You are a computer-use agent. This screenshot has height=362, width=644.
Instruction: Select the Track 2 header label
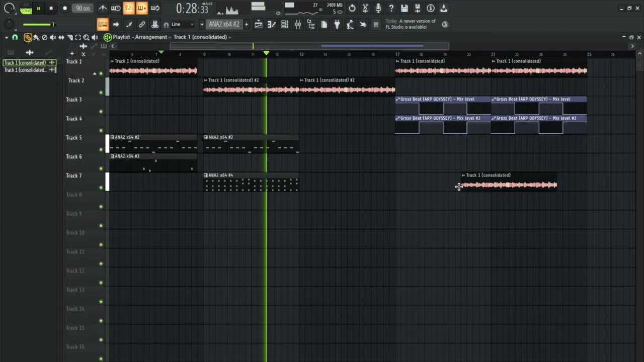coord(76,80)
